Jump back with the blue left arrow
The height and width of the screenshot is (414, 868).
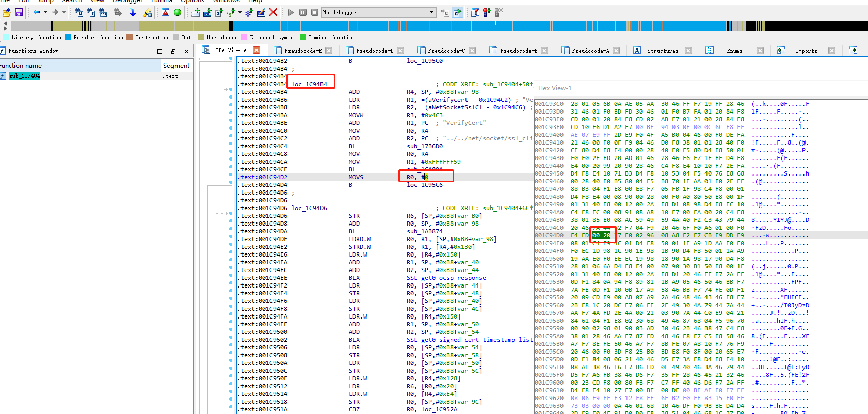click(x=36, y=12)
